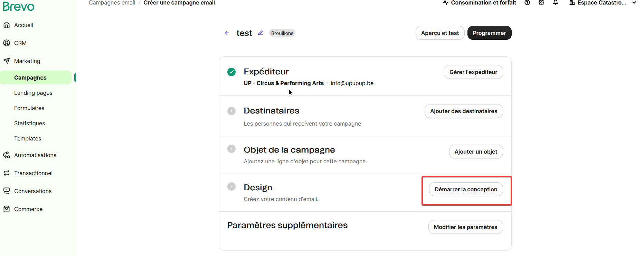Screen dimensions: 644x256
Task: Expand the Paramètres supplémentaires section
Action: pyautogui.click(x=465, y=227)
